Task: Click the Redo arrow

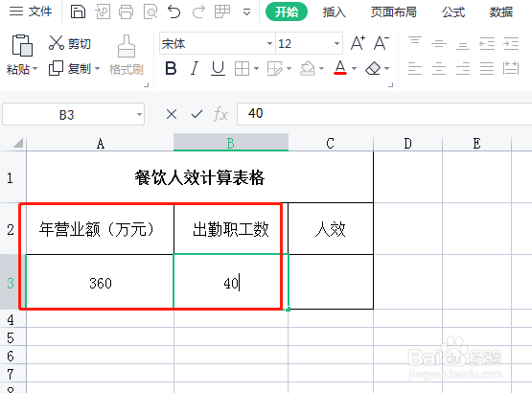Action: click(x=198, y=12)
